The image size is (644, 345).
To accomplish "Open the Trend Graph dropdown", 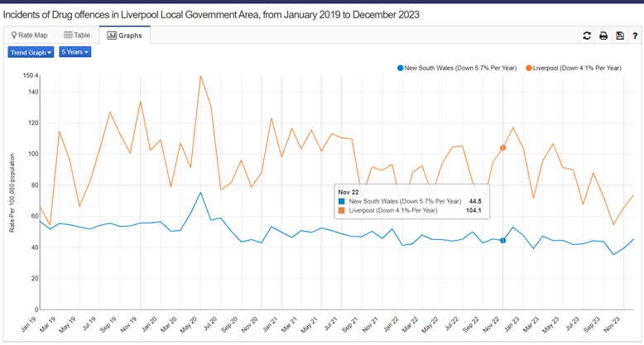I will [x=31, y=52].
